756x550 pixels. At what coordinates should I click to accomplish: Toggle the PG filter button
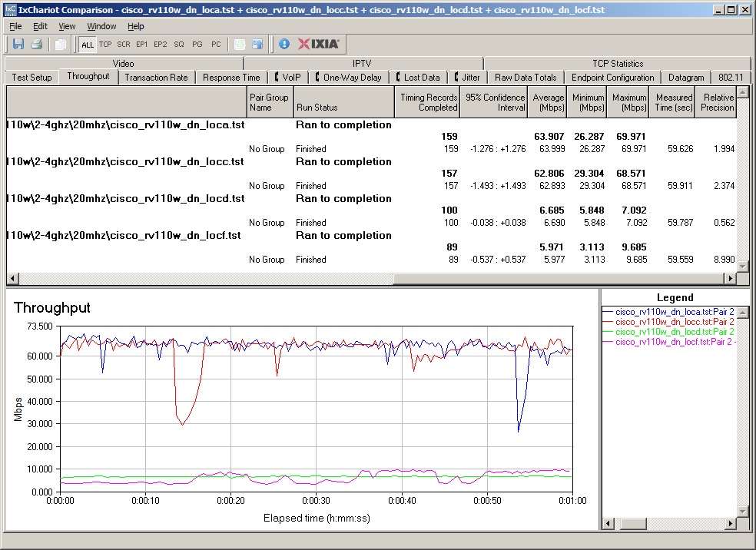click(197, 45)
